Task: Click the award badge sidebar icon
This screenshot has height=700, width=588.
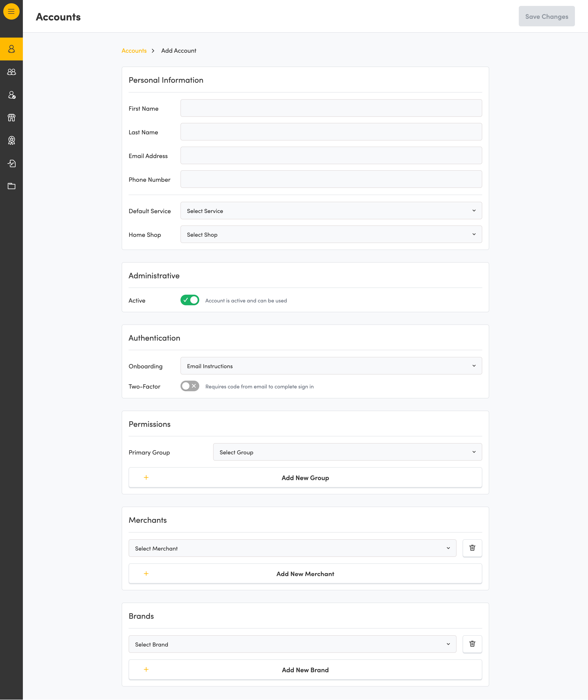Action: (x=11, y=140)
